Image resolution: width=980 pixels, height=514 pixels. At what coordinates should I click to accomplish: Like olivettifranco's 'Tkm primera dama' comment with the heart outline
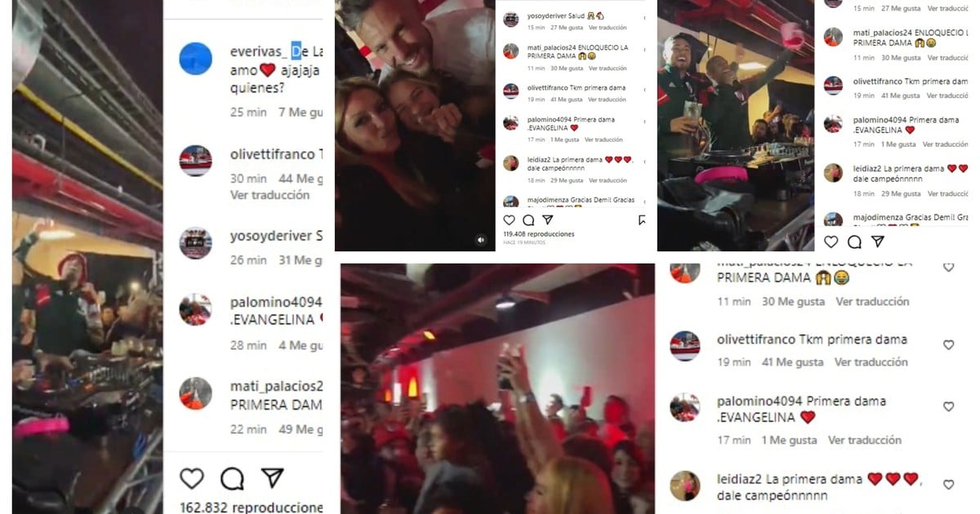(948, 345)
